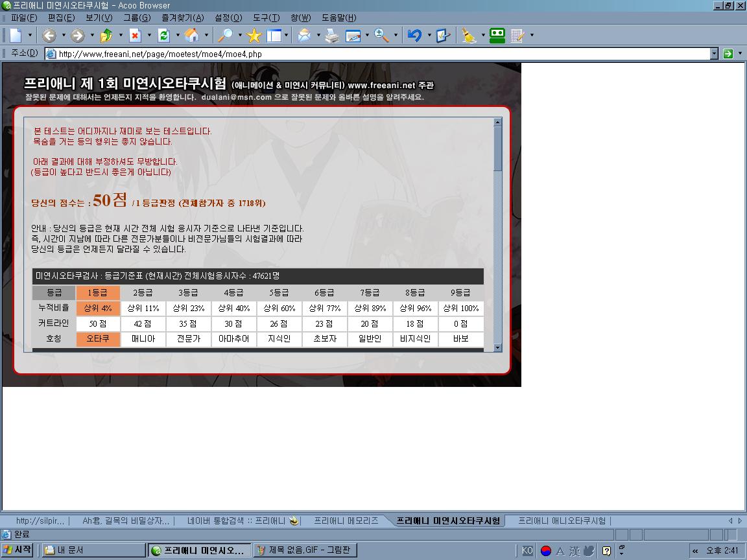Go to the Home page icon
Screen dimensions: 747x560
click(x=192, y=36)
